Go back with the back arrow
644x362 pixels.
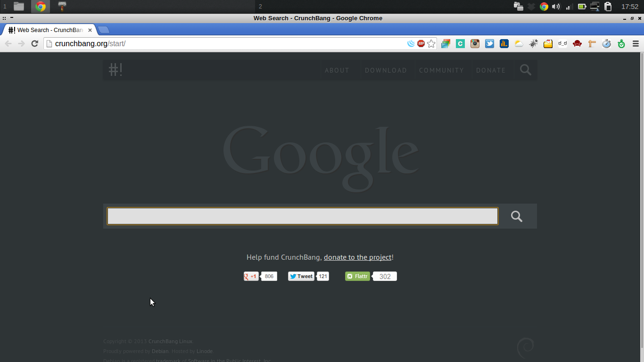(x=8, y=43)
